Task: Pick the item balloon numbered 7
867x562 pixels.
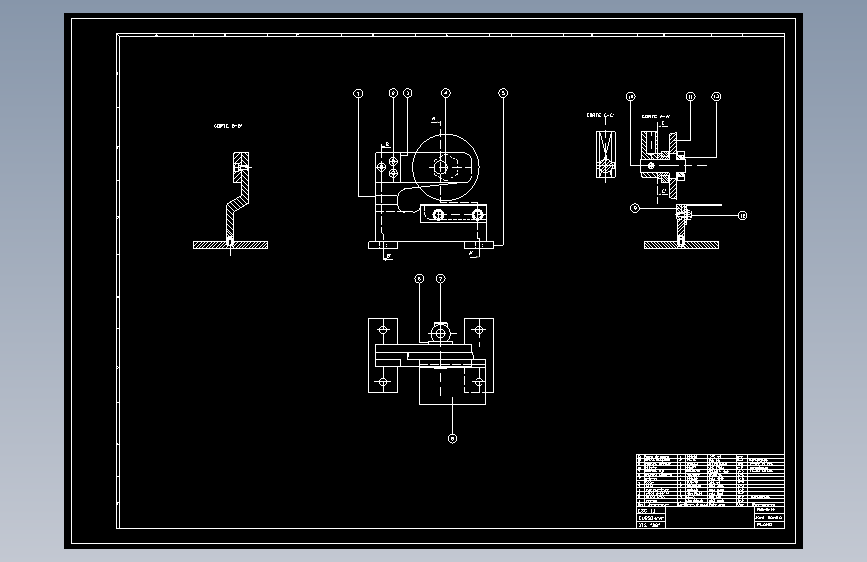Action: (x=441, y=278)
